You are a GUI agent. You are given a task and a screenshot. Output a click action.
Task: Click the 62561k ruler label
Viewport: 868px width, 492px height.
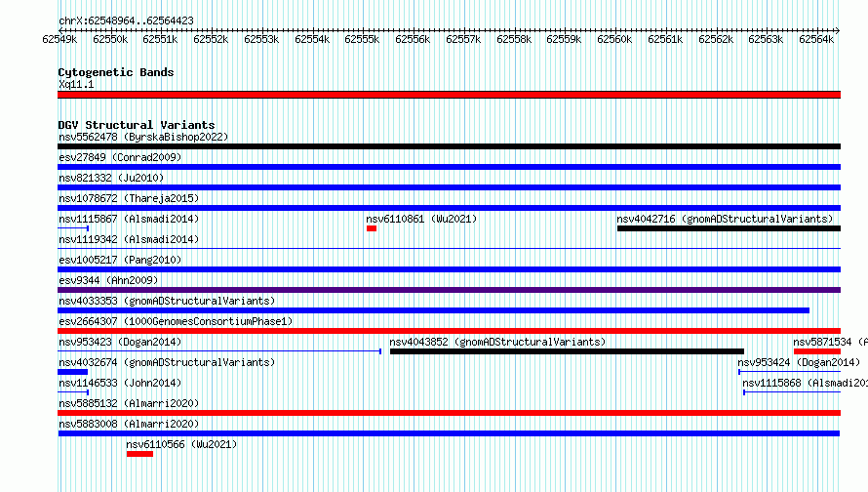pyautogui.click(x=665, y=39)
